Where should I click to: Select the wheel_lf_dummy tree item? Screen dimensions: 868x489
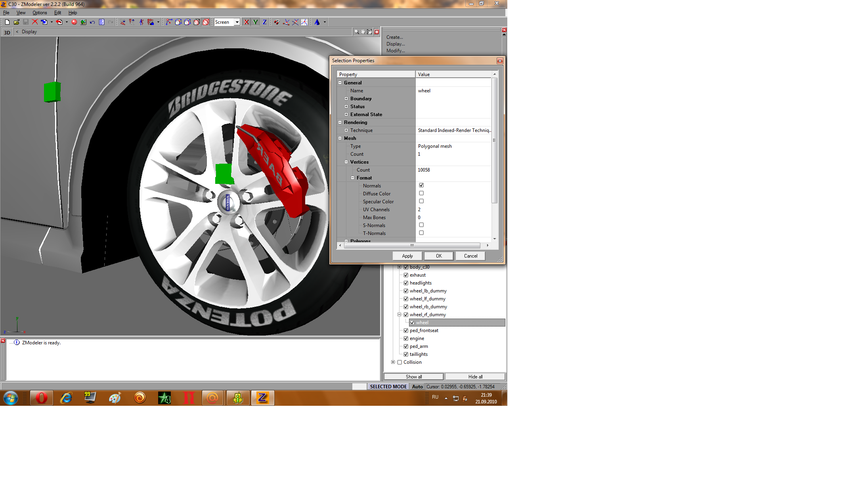click(x=427, y=299)
